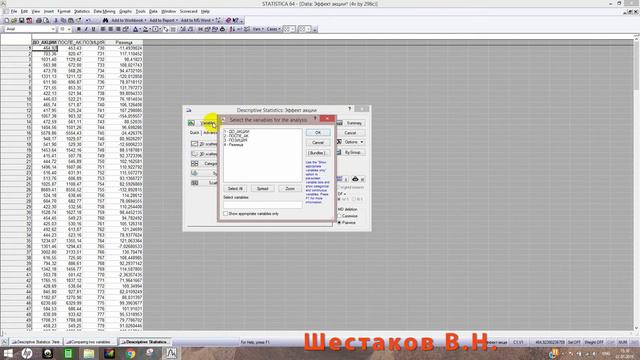Open File Explorer folder on taskbar
The height and width of the screenshot is (360, 640).
click(x=89, y=353)
